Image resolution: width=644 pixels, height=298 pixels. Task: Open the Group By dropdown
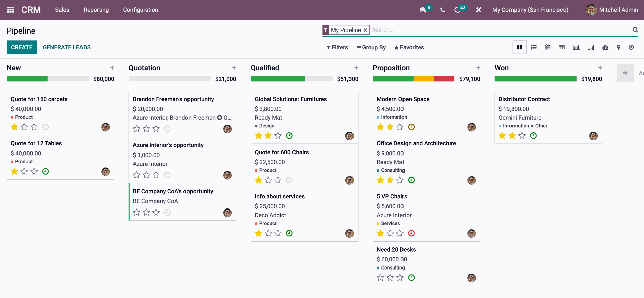click(x=371, y=47)
